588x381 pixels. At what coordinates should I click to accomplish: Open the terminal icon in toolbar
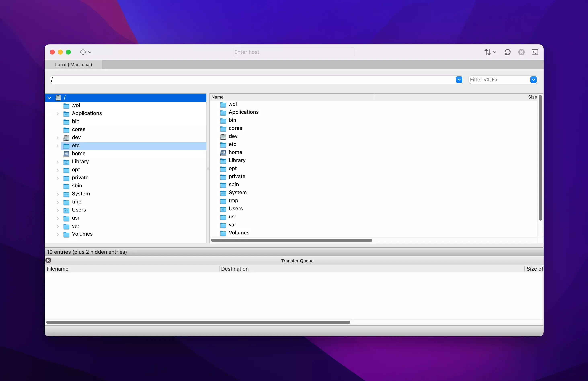point(535,52)
